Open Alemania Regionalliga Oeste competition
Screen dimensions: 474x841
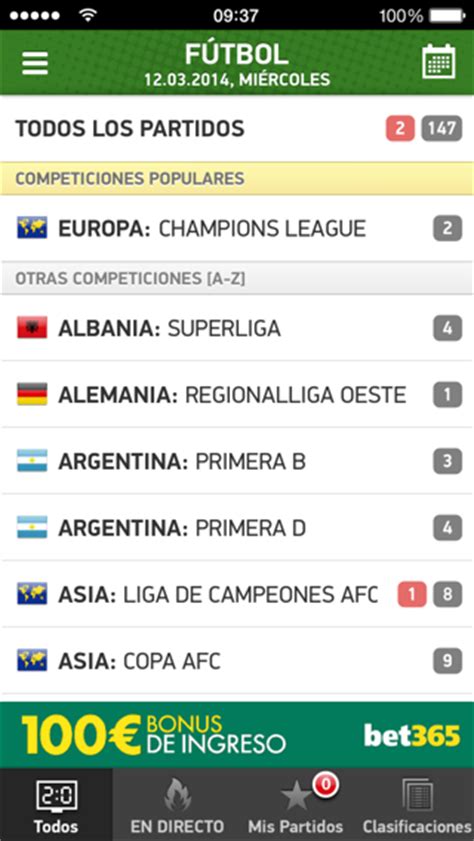coord(237,394)
